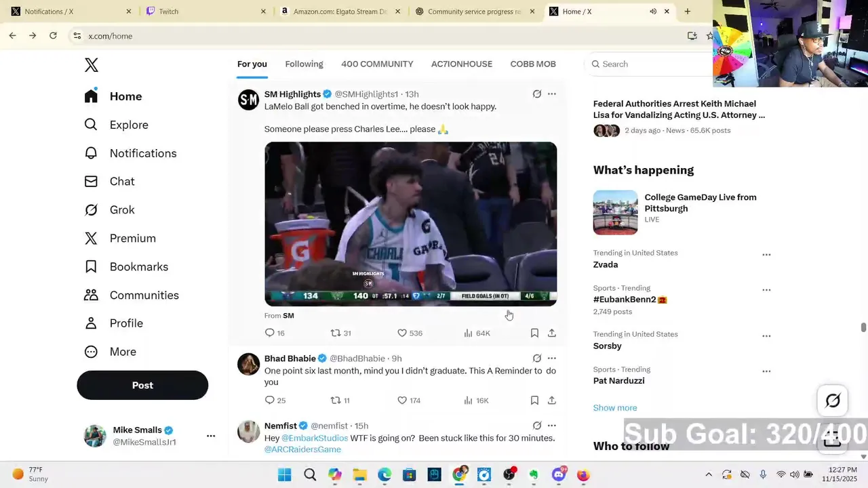Open Chat from the sidebar
This screenshot has height=488, width=868.
[109, 182]
